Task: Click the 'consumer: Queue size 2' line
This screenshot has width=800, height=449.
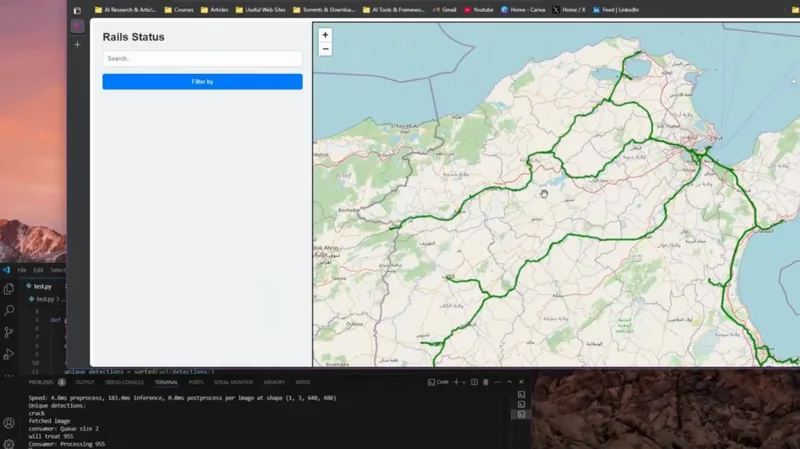Action: (x=64, y=429)
